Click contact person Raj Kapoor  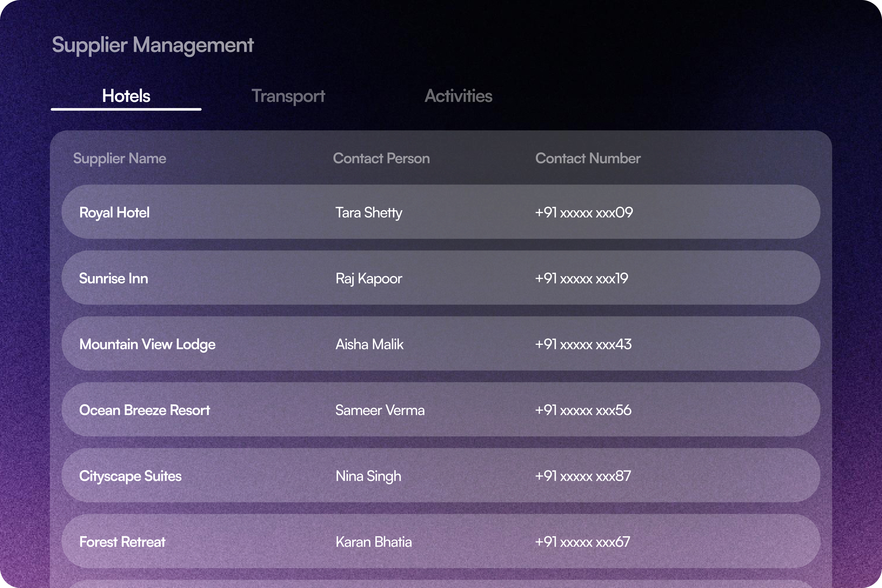(369, 278)
